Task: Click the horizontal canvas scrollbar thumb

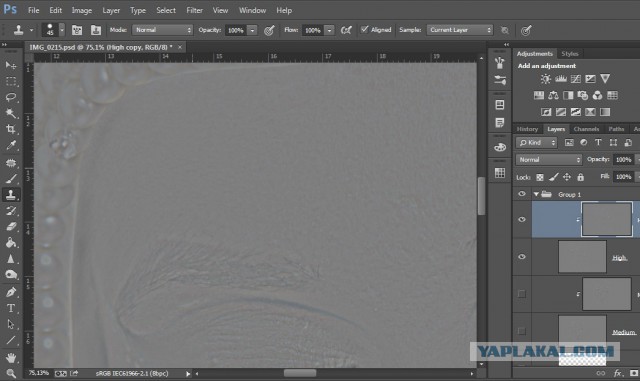Action: [x=300, y=373]
